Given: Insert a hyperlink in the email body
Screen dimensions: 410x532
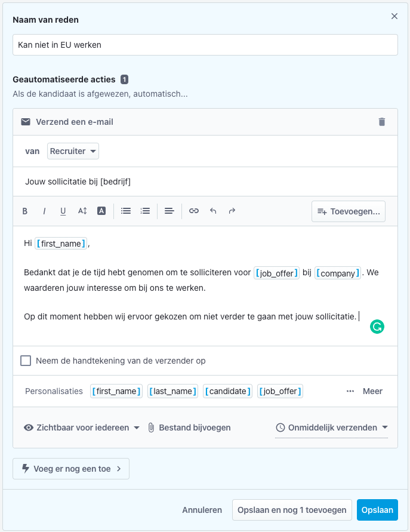Looking at the screenshot, I should pyautogui.click(x=194, y=211).
